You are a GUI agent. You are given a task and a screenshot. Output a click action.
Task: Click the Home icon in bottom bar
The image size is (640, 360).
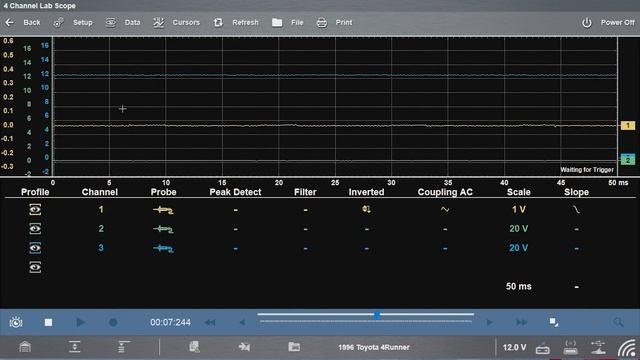(25, 347)
